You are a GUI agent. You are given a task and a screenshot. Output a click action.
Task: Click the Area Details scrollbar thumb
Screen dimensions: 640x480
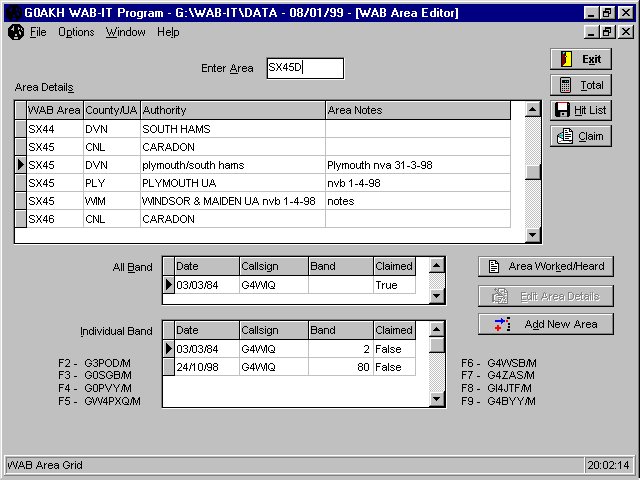pos(533,172)
